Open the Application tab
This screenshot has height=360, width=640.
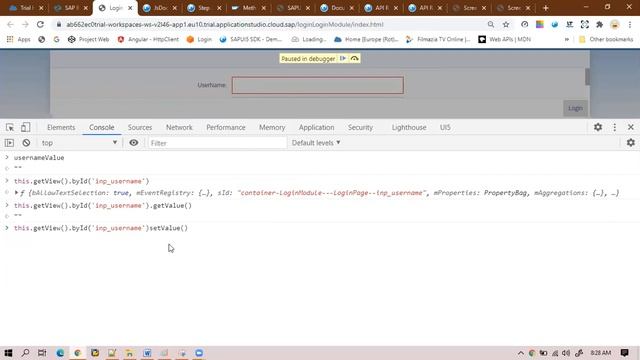(316, 127)
